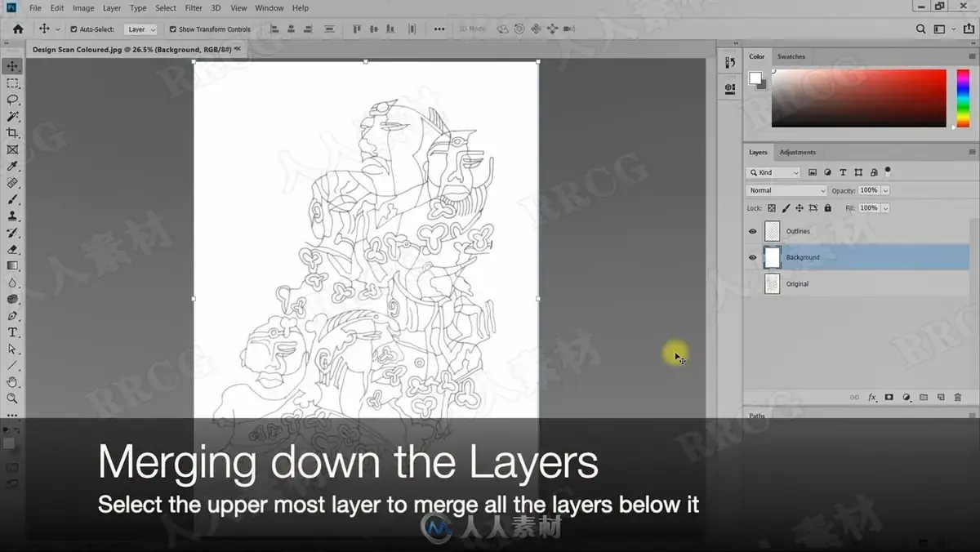Select the Original layer thumbnail
The image size is (980, 552).
tap(772, 283)
